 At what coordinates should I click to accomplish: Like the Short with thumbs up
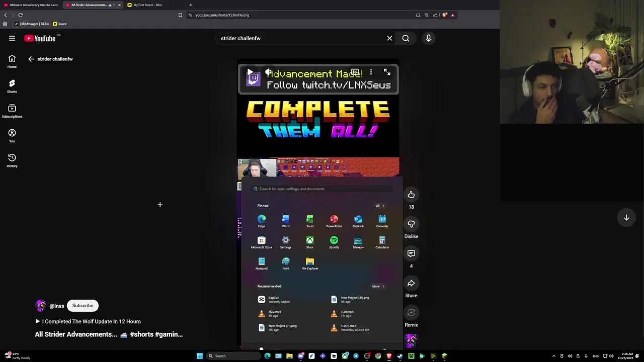click(411, 195)
